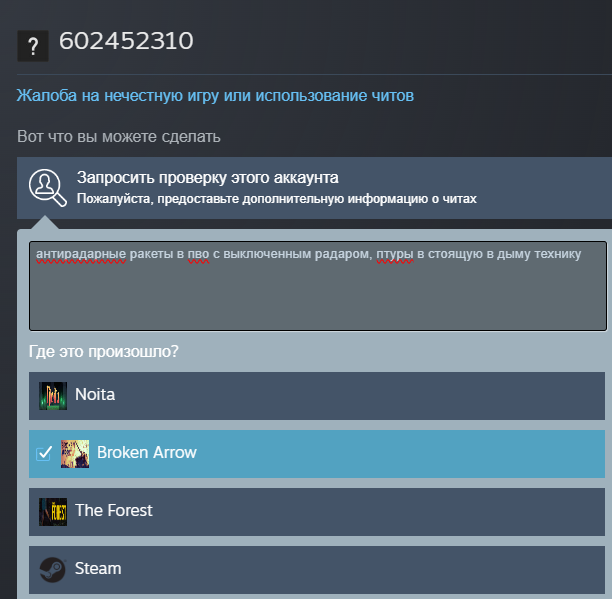This screenshot has height=599, width=612.
Task: Open the cheating complaint link in blue
Action: [215, 96]
